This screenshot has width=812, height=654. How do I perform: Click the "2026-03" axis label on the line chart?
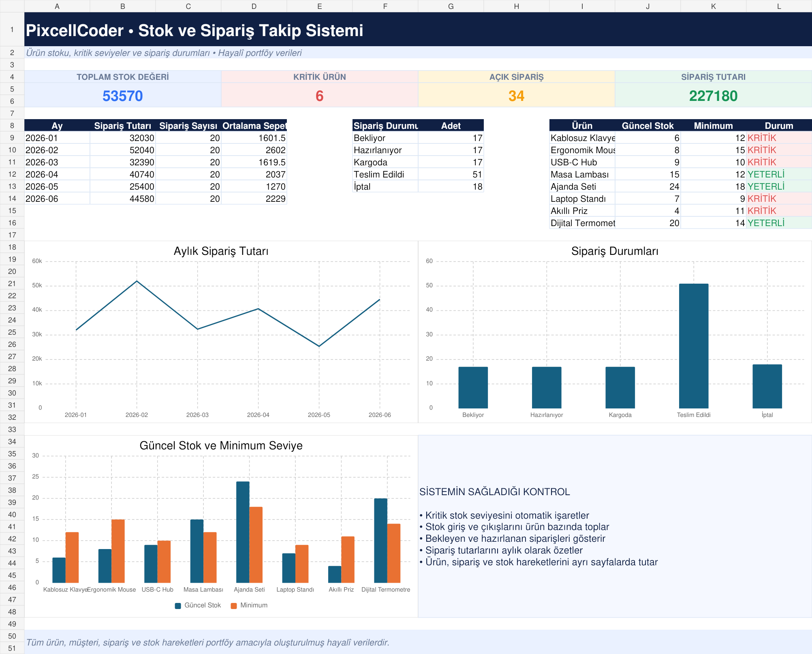[197, 415]
